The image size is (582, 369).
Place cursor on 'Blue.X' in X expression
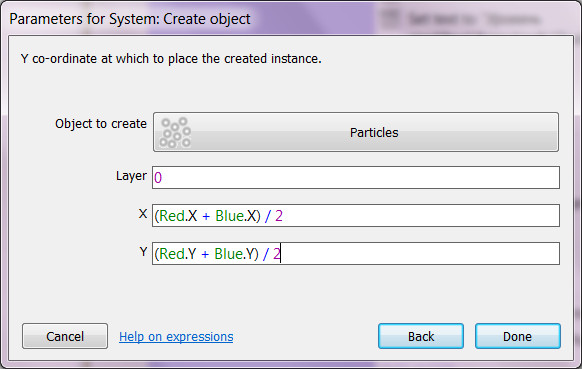click(236, 216)
